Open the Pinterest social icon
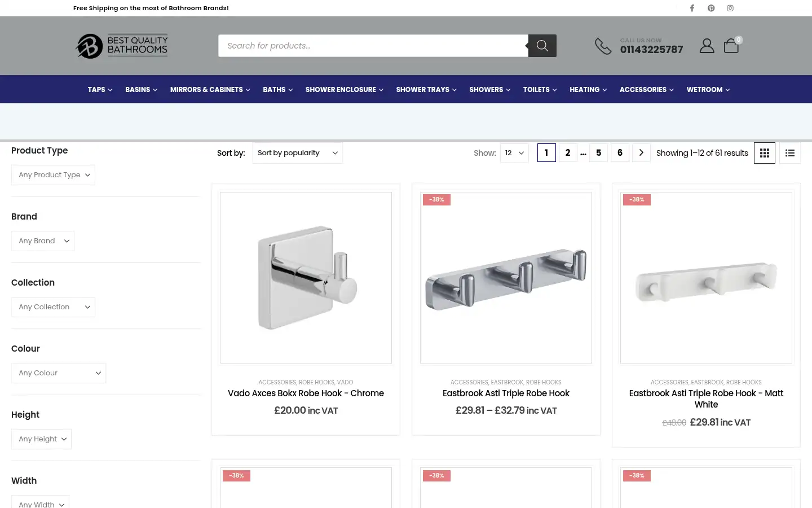Screen dimensions: 812x508 711,8
